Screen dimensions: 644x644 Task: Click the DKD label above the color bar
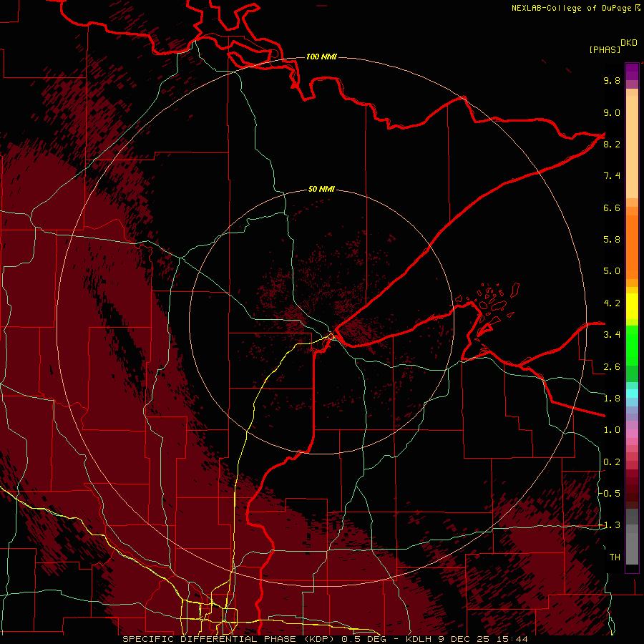(x=629, y=43)
